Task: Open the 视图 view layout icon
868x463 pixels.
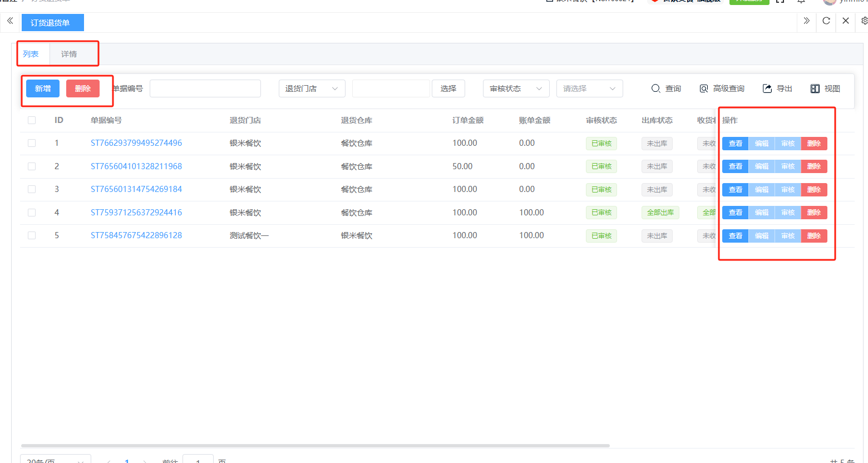Action: point(815,88)
